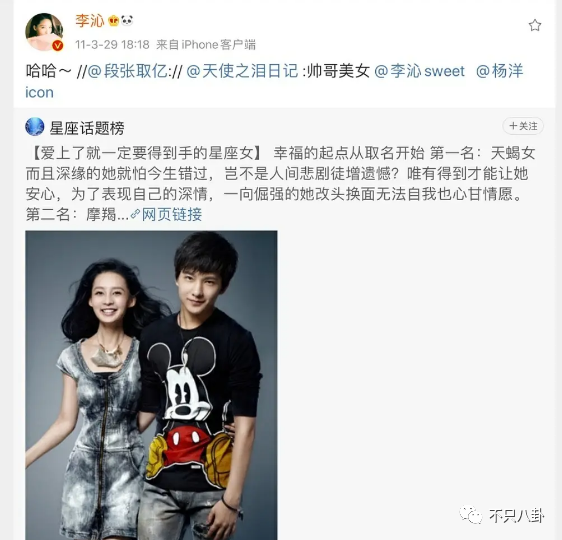Open the 网页链接 web link
Viewport: 562px width, 540px height.
pyautogui.click(x=172, y=214)
